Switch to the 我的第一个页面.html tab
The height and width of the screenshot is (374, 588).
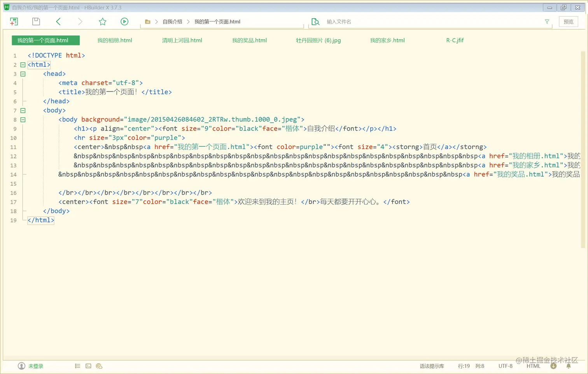[45, 40]
